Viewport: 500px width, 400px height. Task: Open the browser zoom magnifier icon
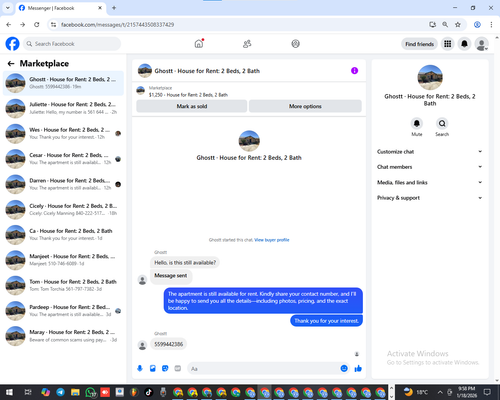(x=445, y=24)
